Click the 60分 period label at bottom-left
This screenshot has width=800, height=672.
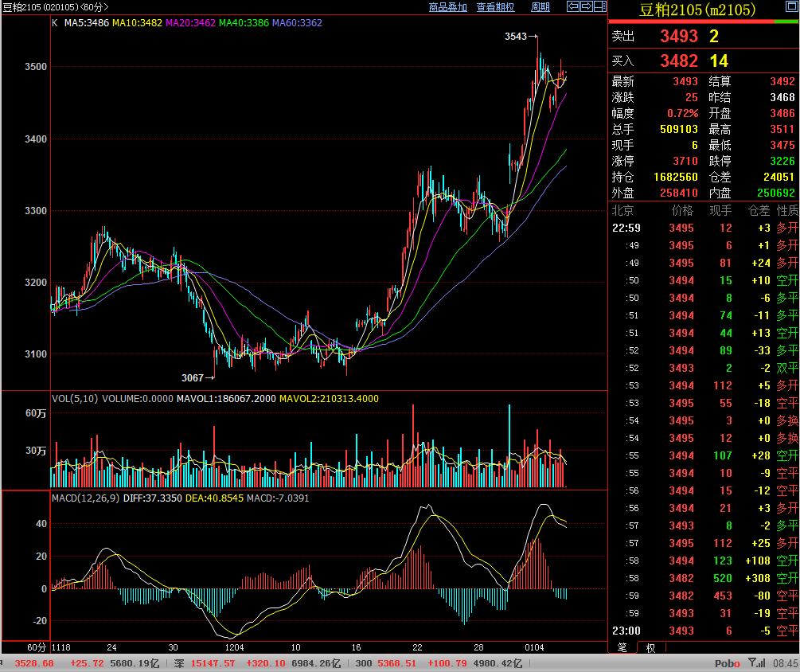click(x=37, y=647)
